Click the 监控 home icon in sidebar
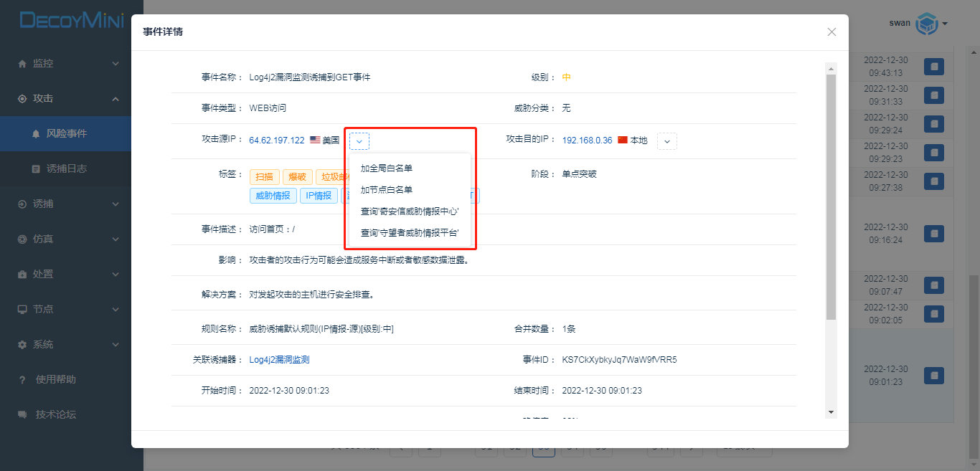This screenshot has height=471, width=980. click(22, 64)
